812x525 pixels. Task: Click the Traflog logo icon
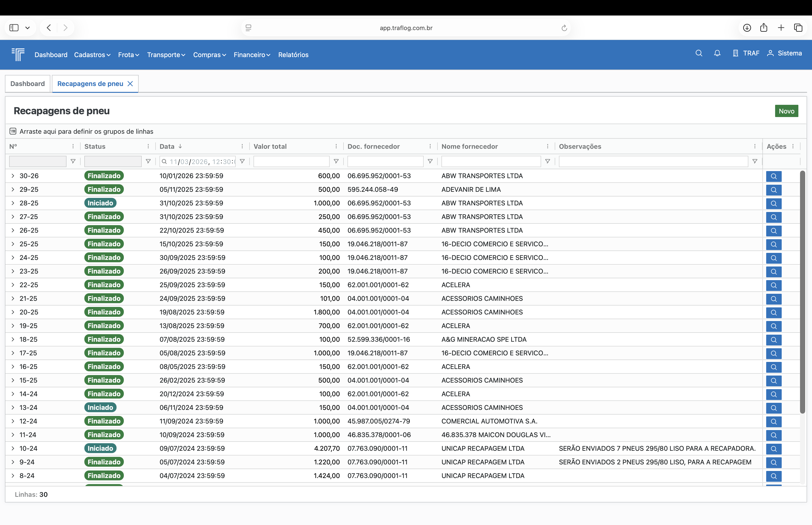coord(18,54)
